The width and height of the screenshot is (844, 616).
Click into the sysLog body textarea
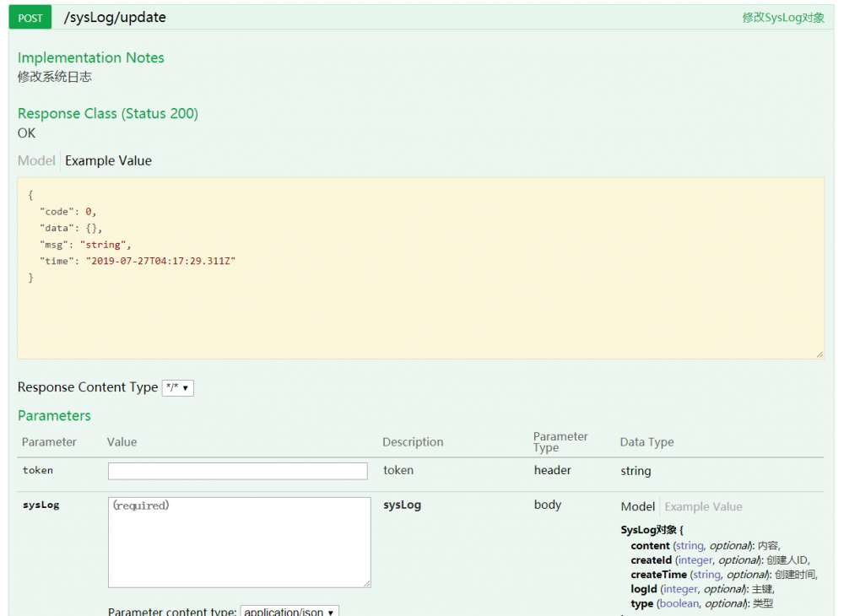pos(239,542)
